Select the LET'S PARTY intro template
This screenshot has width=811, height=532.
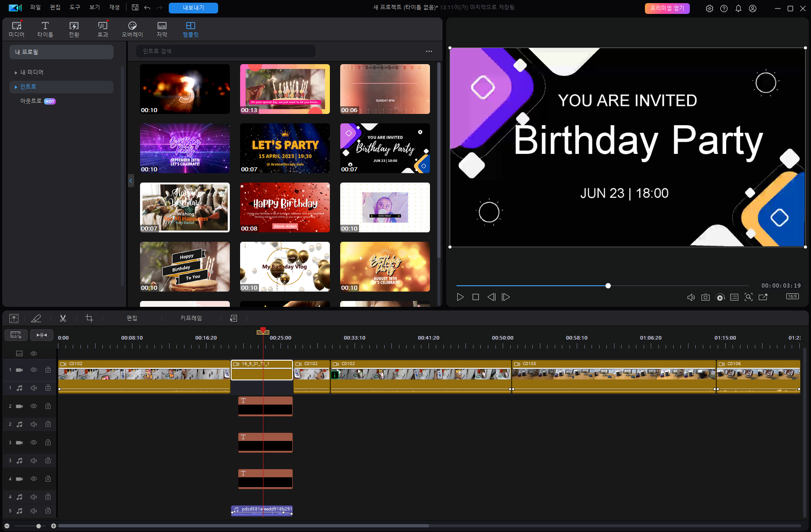pos(285,148)
